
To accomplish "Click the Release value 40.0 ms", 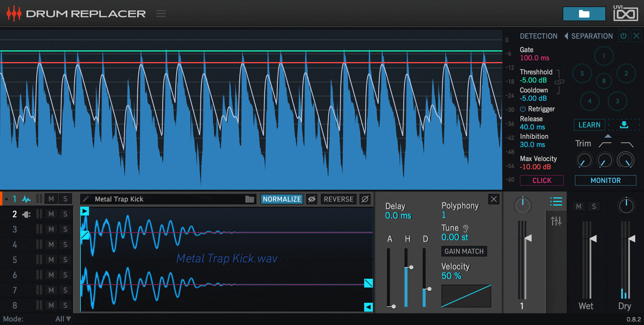I will 532,127.
